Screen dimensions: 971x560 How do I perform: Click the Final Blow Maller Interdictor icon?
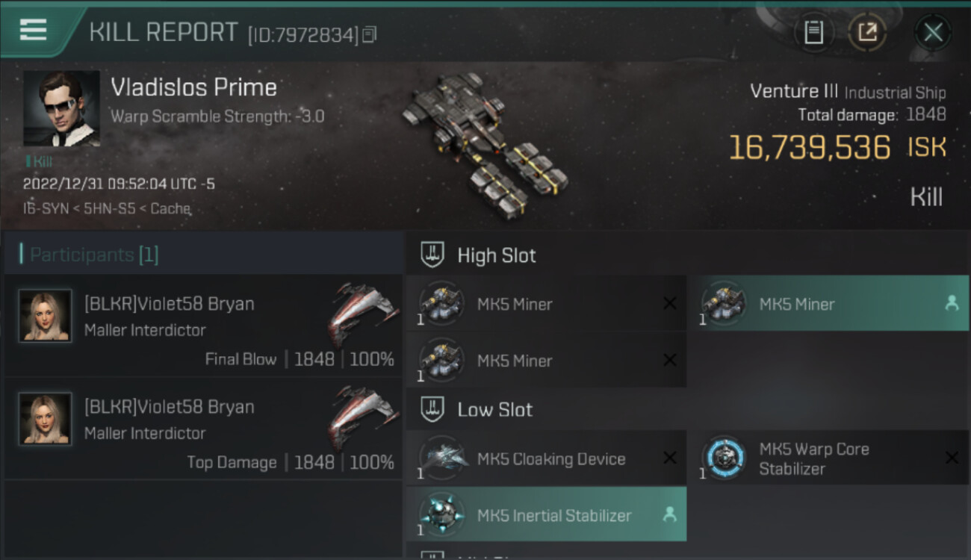362,314
